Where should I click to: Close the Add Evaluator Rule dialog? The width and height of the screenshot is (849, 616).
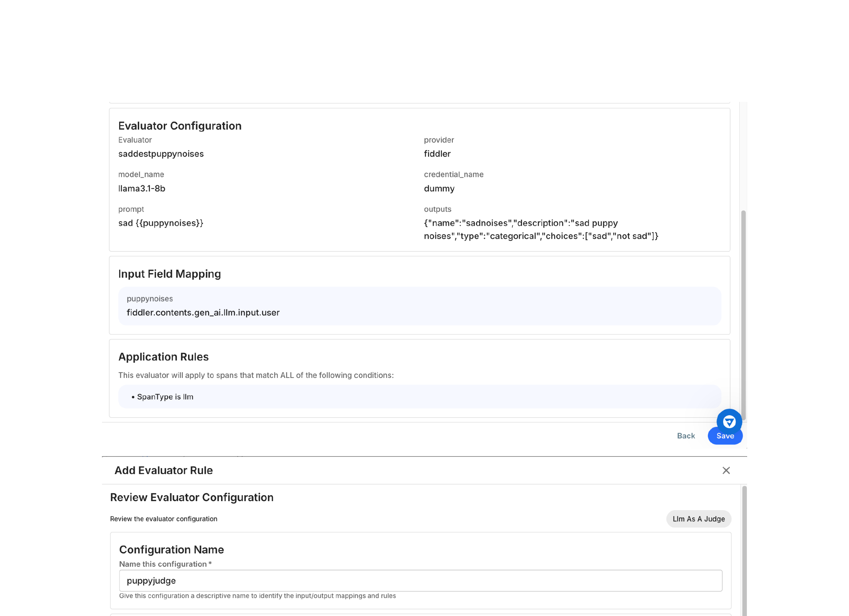[726, 470]
